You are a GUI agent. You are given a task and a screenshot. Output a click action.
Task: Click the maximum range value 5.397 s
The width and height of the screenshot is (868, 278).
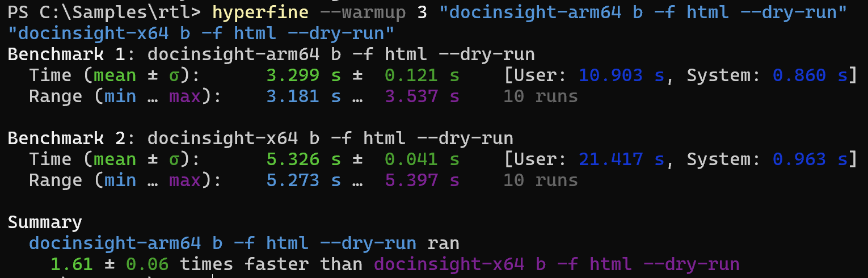point(422,180)
